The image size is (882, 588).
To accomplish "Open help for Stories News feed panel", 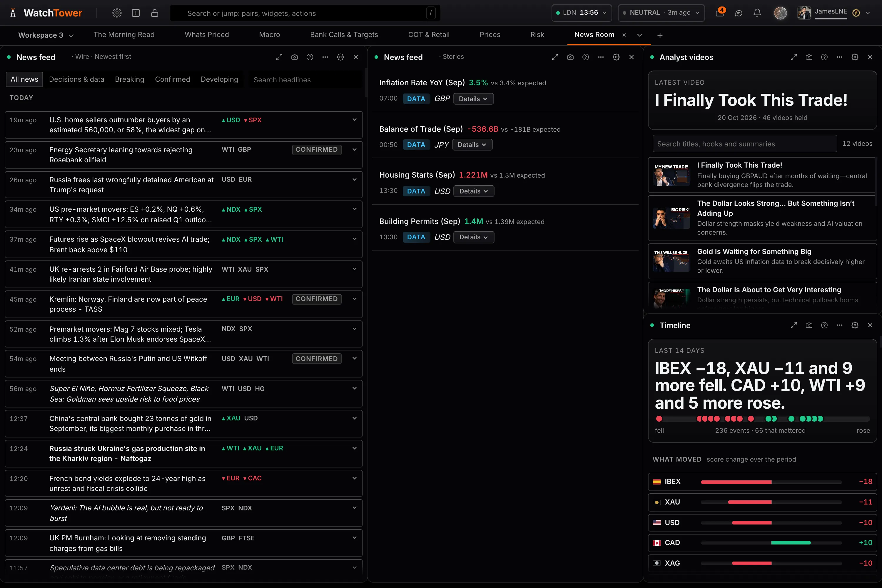I will pyautogui.click(x=586, y=57).
